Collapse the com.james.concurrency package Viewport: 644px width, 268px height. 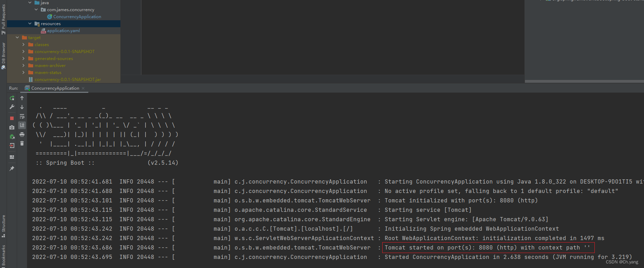coord(36,10)
